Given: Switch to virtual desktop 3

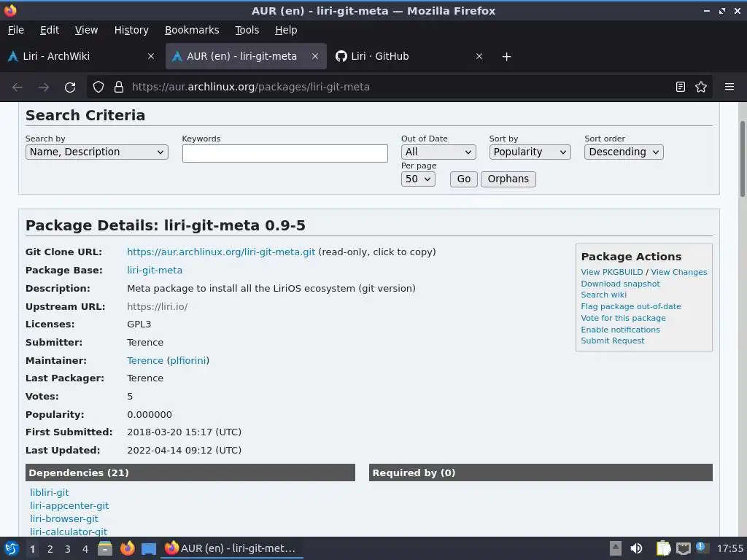Looking at the screenshot, I should [x=68, y=549].
